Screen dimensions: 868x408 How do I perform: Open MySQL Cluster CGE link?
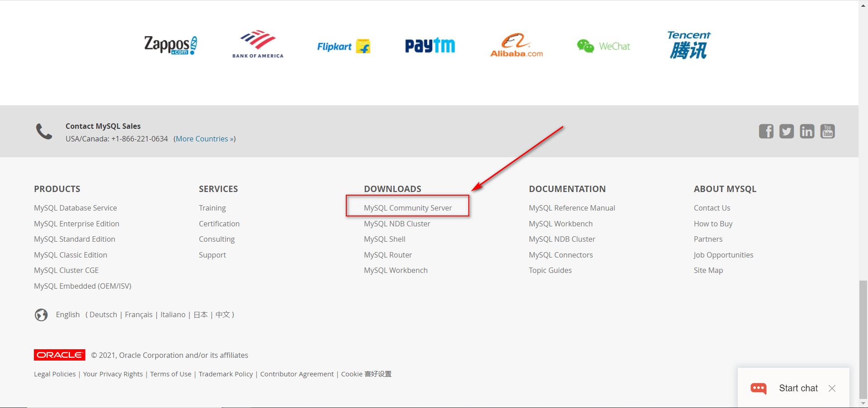coord(66,270)
